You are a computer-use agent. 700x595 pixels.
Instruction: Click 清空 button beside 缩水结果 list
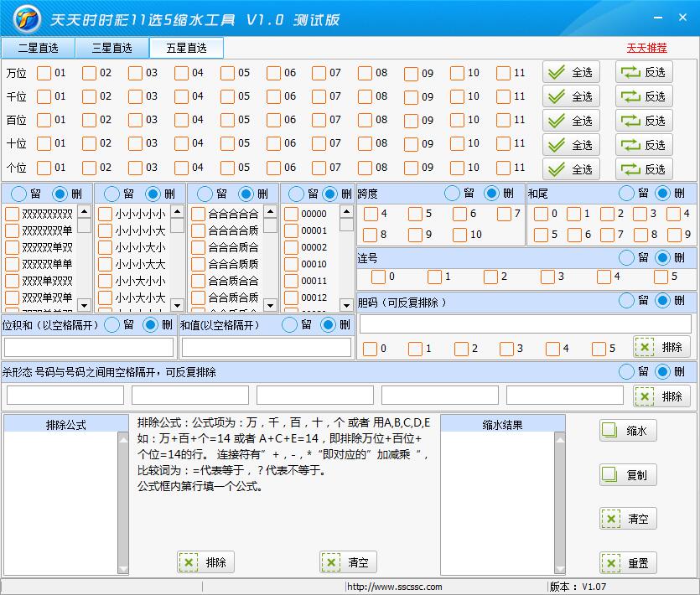(x=628, y=519)
